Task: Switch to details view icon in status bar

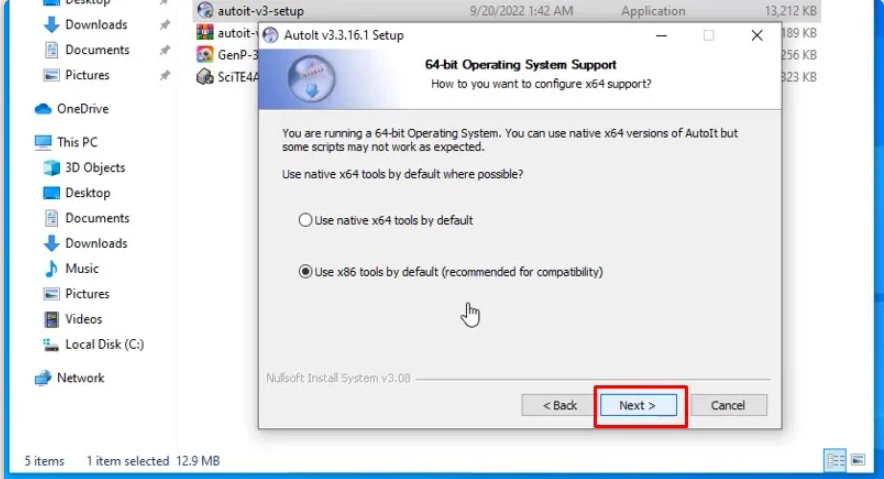Action: click(x=835, y=460)
